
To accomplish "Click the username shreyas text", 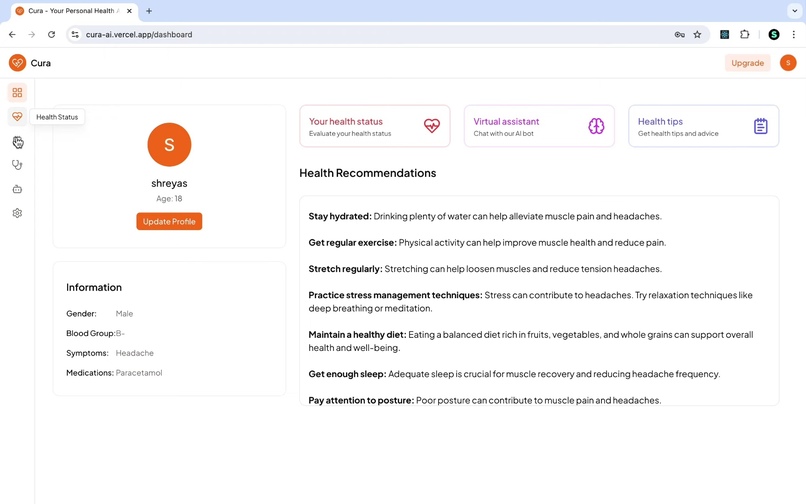I will [x=169, y=183].
